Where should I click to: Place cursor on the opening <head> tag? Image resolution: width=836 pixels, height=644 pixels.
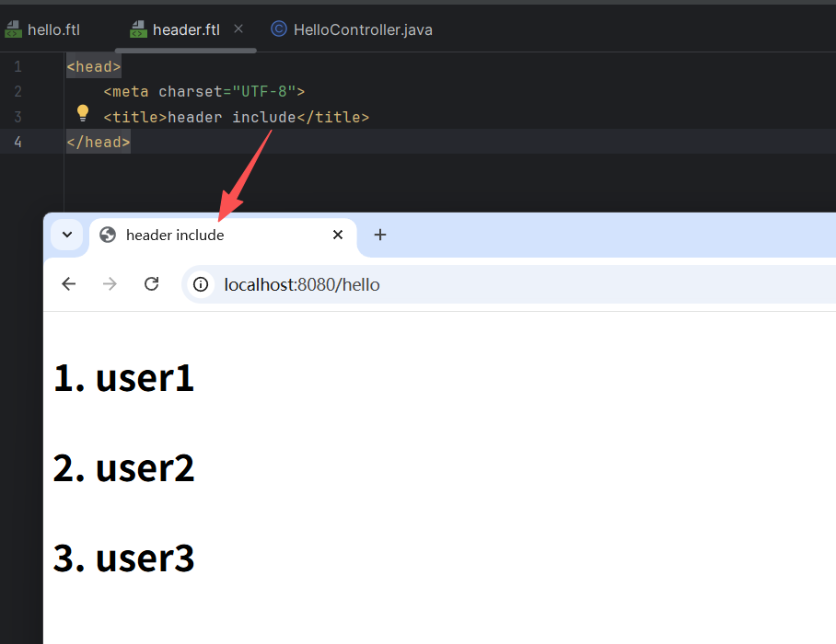tap(93, 67)
